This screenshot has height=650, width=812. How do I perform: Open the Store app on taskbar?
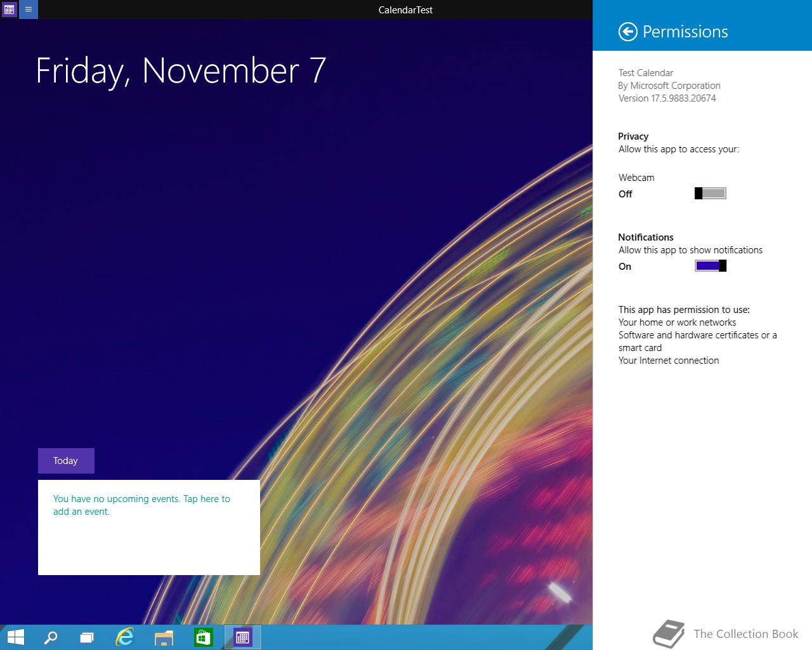click(203, 637)
